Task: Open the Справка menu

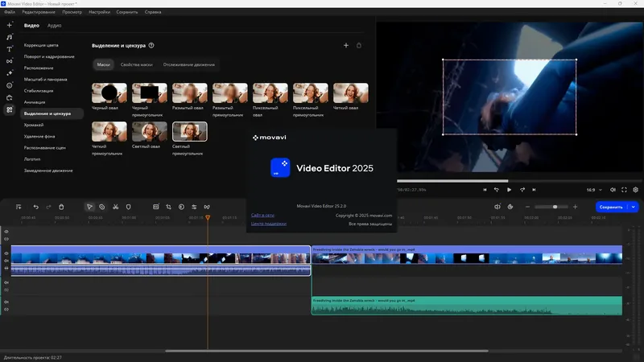Action: click(153, 12)
